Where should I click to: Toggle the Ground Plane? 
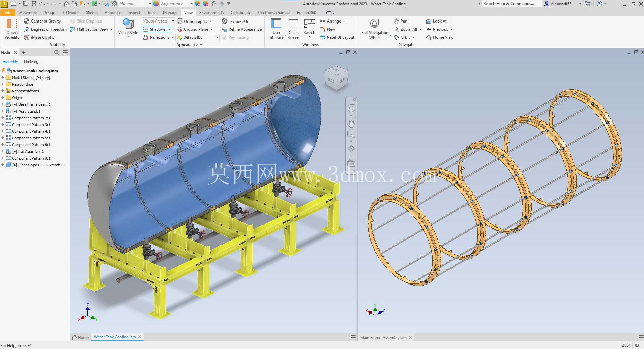pos(193,29)
